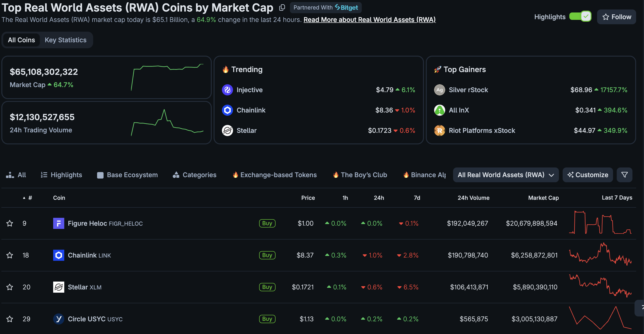Click the All InX icon in Top Gainers
Viewport: 644px width, 334px height.
coord(439,110)
